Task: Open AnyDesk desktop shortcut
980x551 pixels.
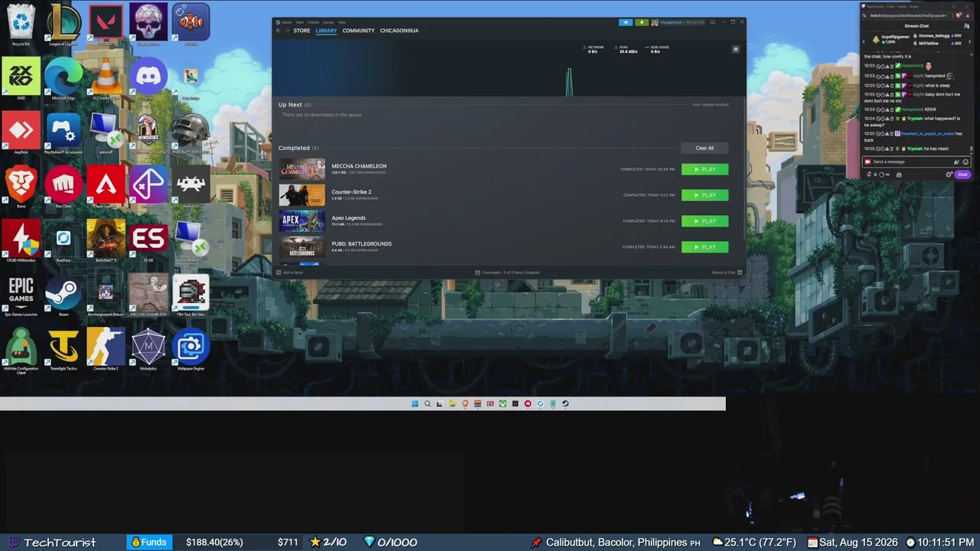Action: 21,132
